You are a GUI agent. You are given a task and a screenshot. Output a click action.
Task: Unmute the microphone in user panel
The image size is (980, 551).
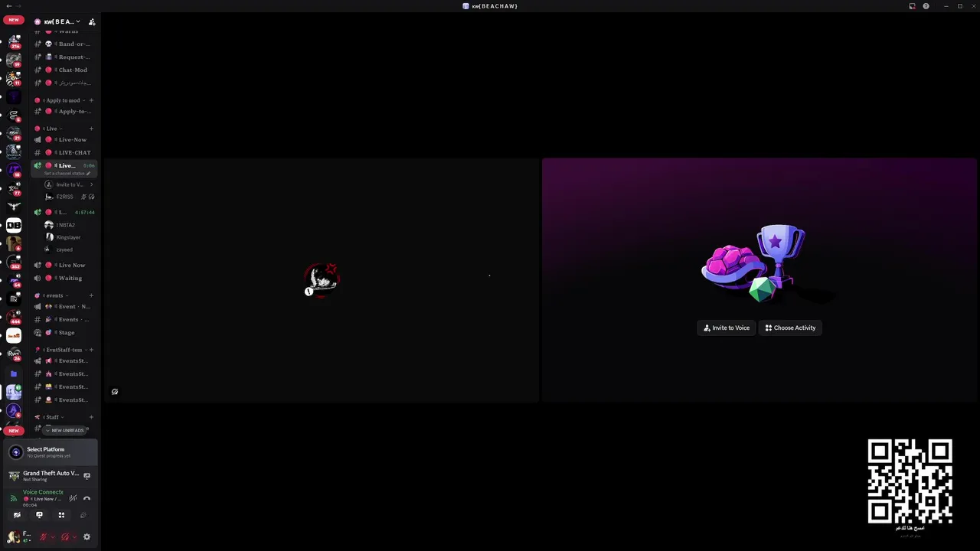[x=43, y=537]
